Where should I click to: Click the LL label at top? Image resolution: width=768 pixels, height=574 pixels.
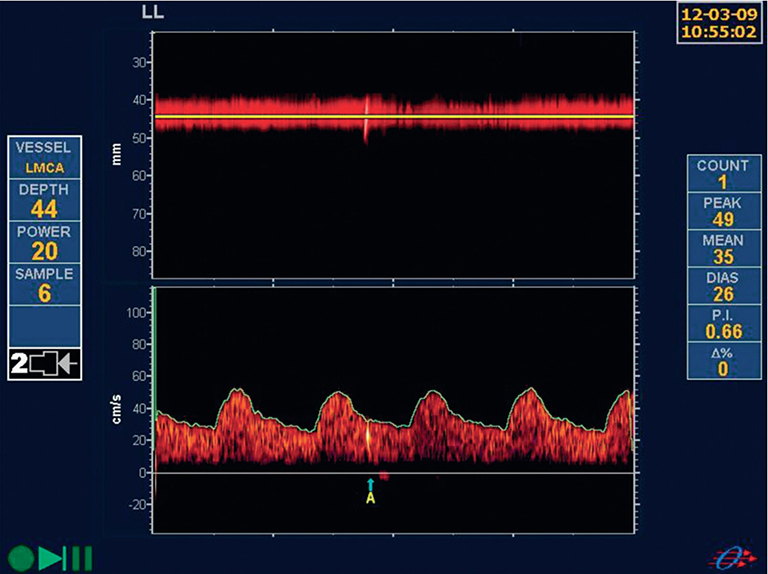[x=153, y=12]
